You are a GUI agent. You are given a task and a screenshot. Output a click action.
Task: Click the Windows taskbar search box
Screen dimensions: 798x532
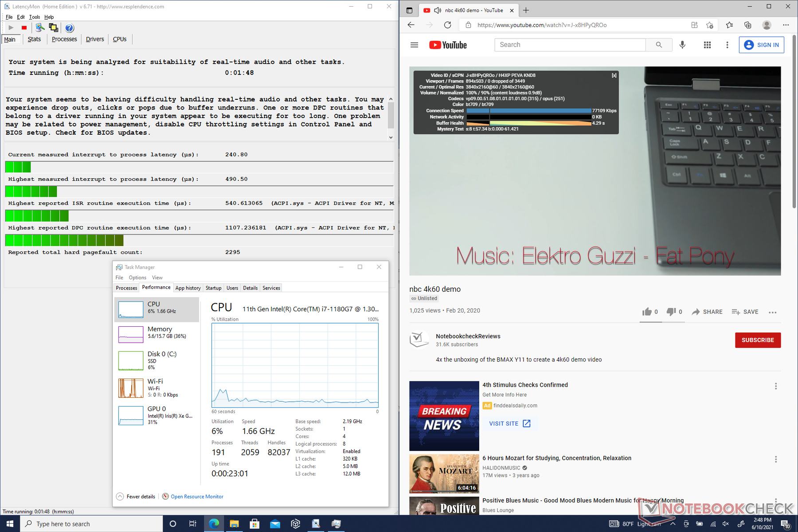(x=92, y=524)
